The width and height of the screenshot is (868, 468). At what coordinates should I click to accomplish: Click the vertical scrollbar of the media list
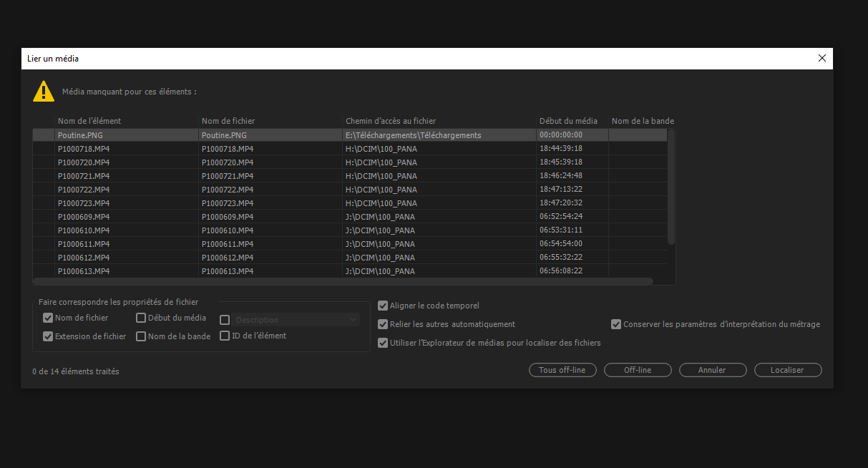pyautogui.click(x=671, y=187)
